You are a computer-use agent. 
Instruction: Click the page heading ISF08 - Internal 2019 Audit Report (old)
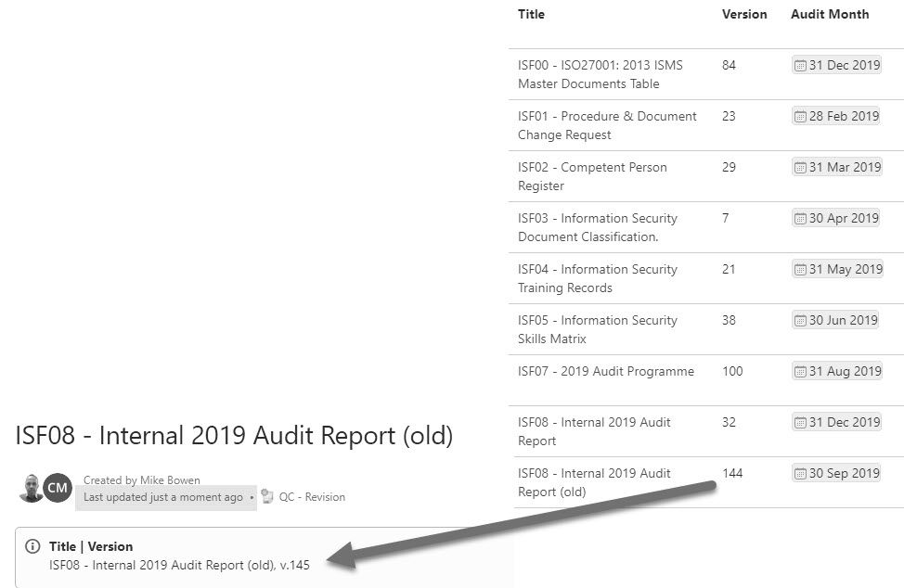[x=234, y=436]
